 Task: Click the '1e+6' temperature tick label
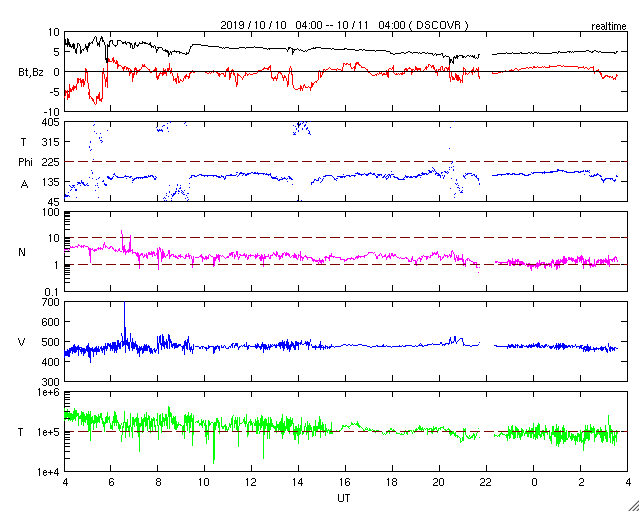point(49,392)
